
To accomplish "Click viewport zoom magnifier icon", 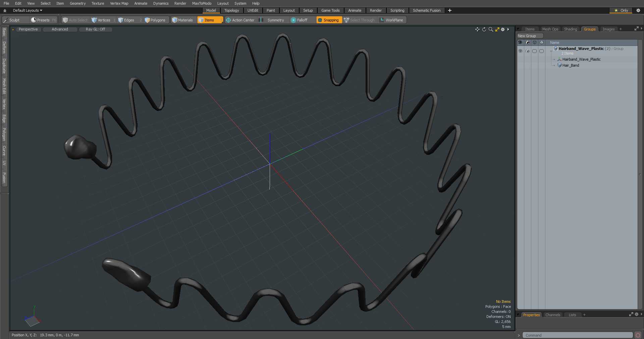I will [x=491, y=29].
